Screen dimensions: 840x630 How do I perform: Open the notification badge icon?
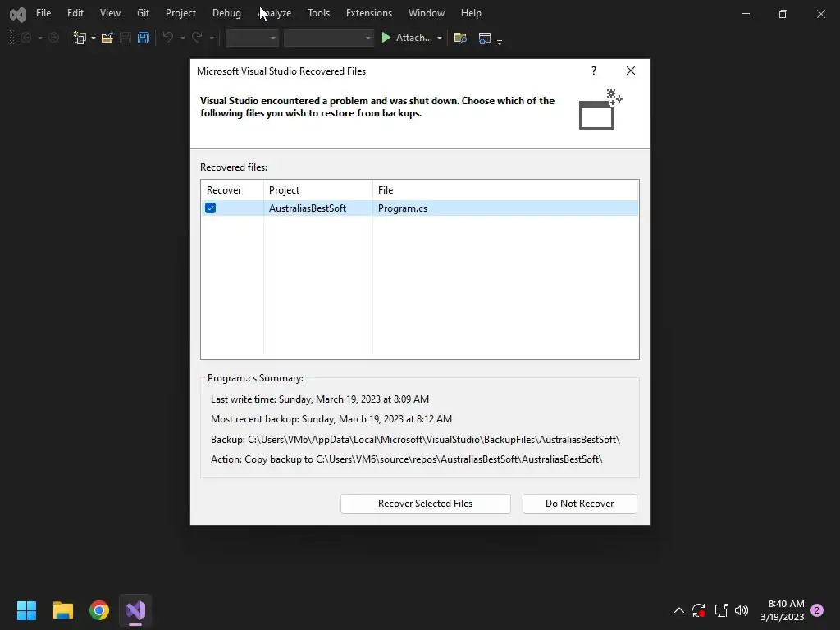pos(817,610)
